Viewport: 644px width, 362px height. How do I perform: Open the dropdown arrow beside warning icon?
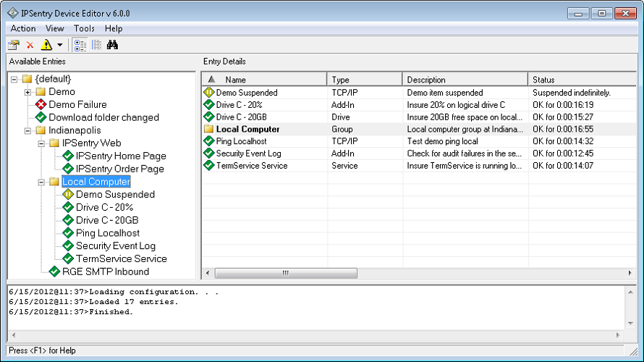[x=60, y=45]
